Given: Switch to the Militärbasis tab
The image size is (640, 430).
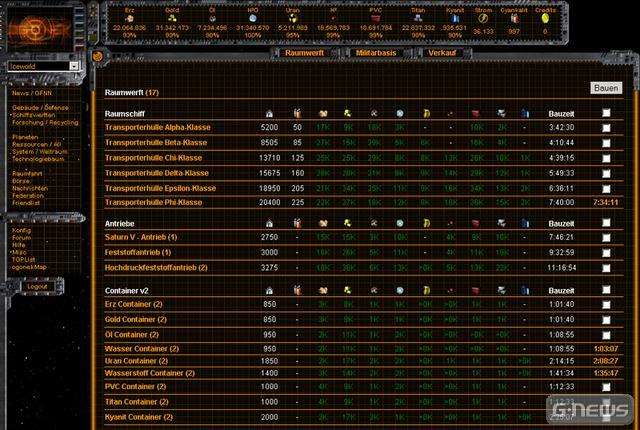Looking at the screenshot, I should [376, 53].
